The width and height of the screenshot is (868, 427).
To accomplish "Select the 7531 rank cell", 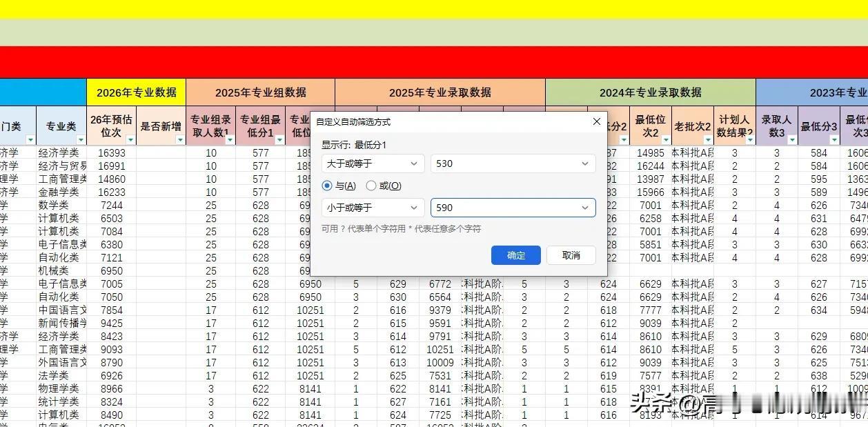I will click(440, 376).
